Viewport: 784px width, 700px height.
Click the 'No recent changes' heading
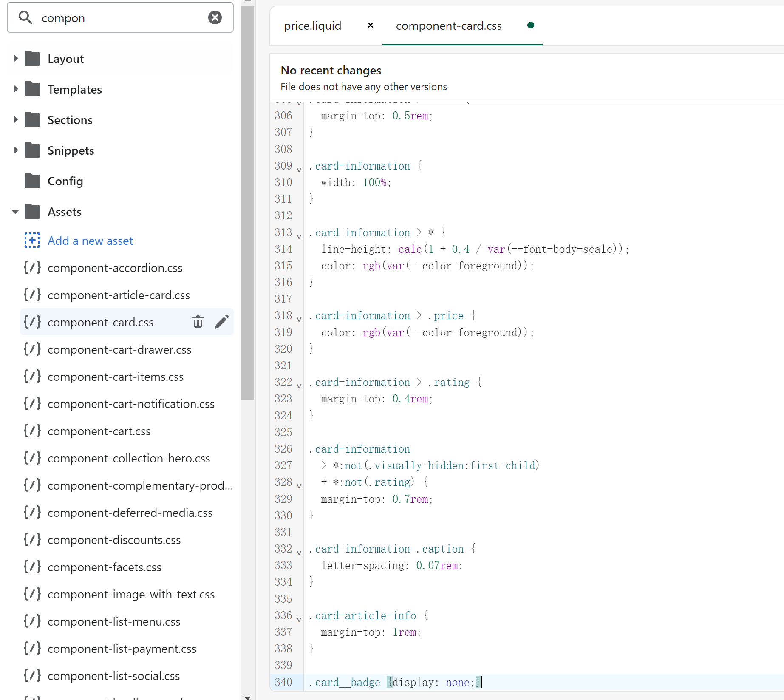click(331, 70)
